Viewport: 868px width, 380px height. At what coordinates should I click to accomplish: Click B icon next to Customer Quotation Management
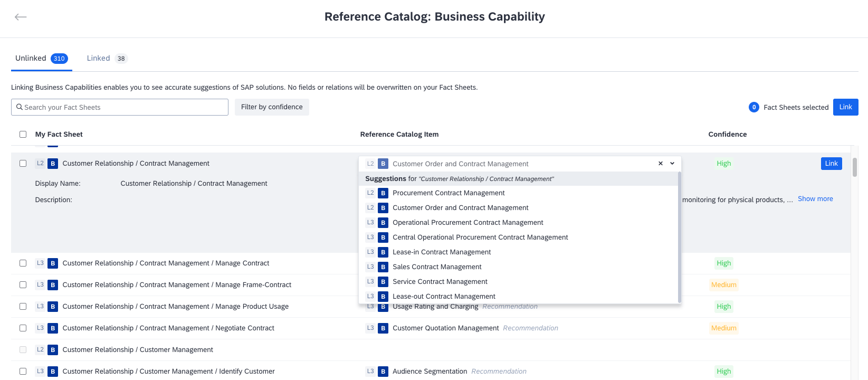pyautogui.click(x=383, y=328)
